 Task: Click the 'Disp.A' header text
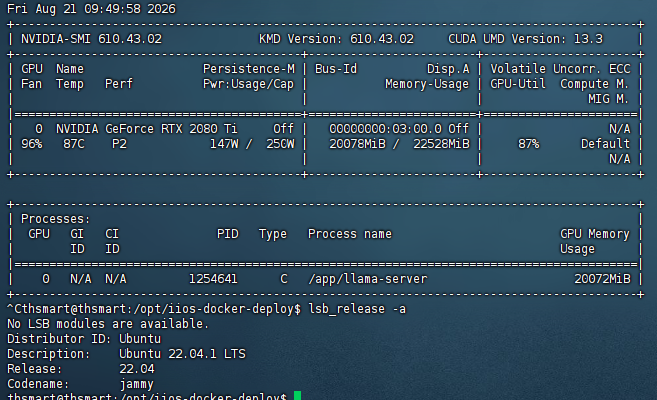pos(448,69)
